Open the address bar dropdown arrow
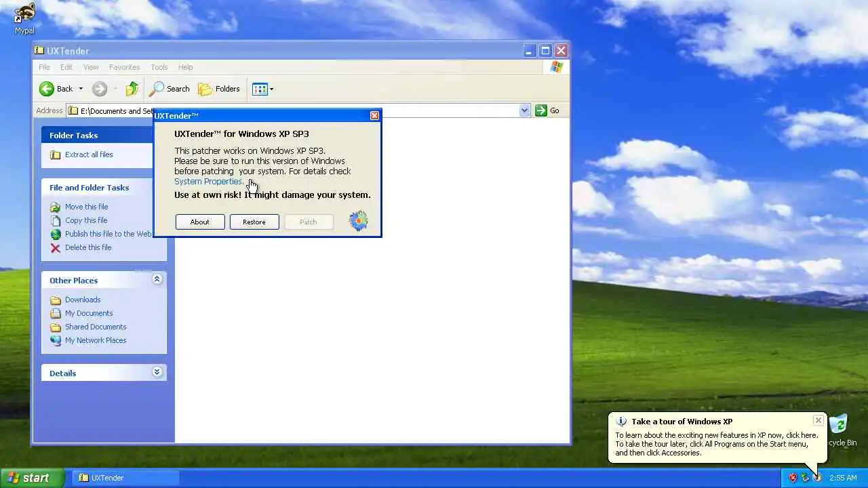Screen dimensions: 868x488 click(x=524, y=110)
